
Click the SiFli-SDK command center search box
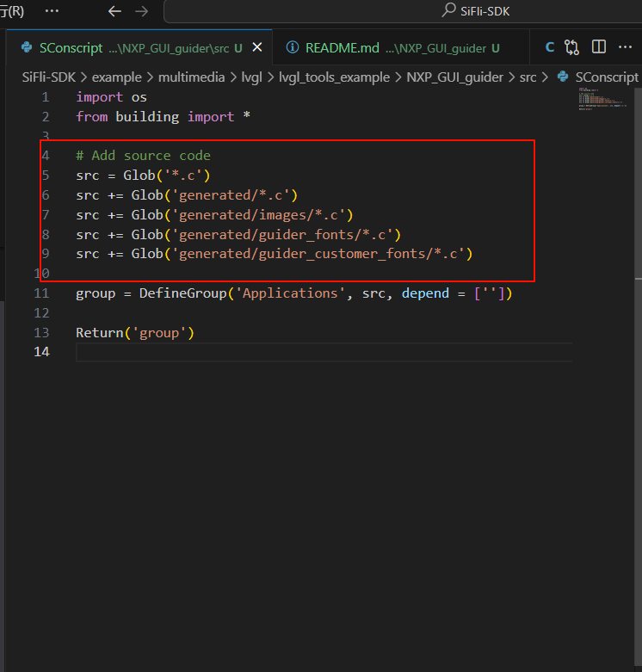(x=402, y=11)
